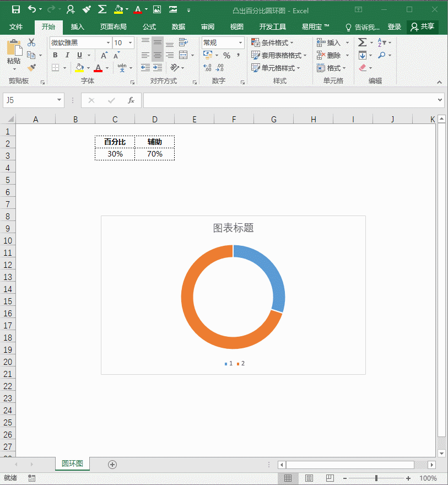This screenshot has height=485, width=448.
Task: Toggle Italic formatting
Action: tap(67, 55)
